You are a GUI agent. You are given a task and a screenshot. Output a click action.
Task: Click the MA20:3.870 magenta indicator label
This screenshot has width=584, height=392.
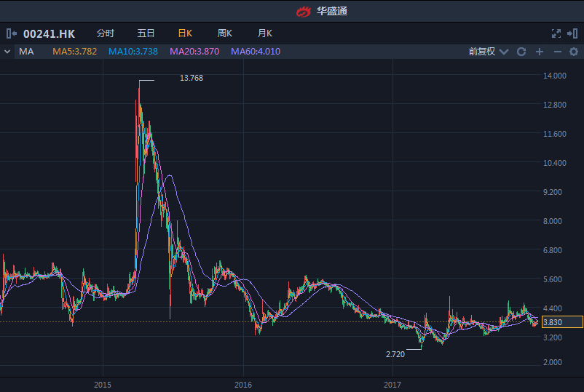pyautogui.click(x=195, y=52)
